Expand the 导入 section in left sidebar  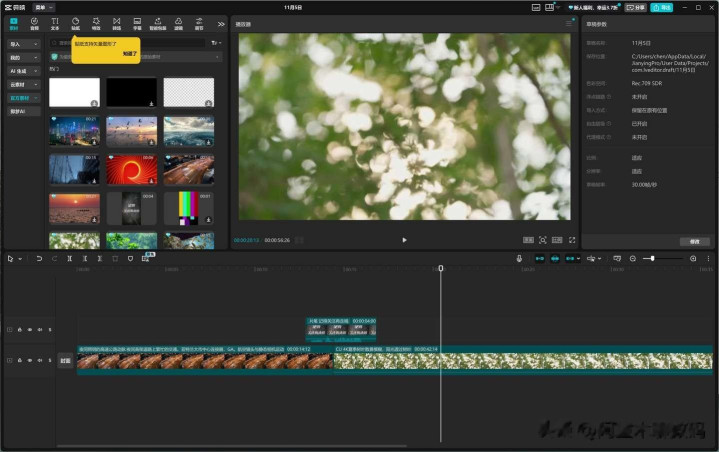click(x=22, y=44)
